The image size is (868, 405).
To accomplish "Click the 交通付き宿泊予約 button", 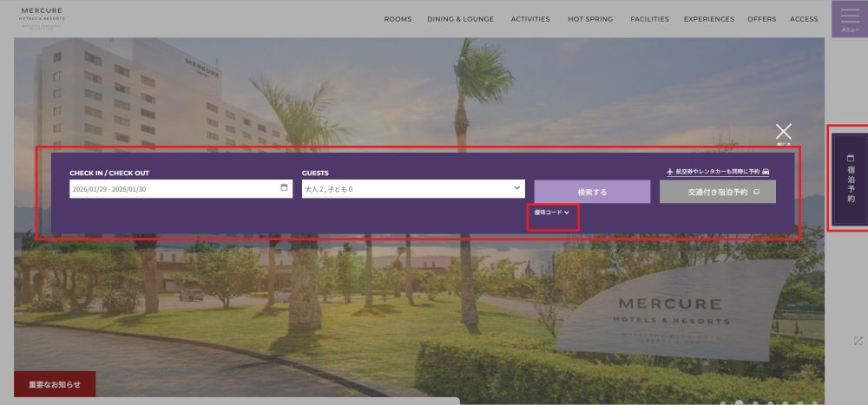I will [x=717, y=192].
